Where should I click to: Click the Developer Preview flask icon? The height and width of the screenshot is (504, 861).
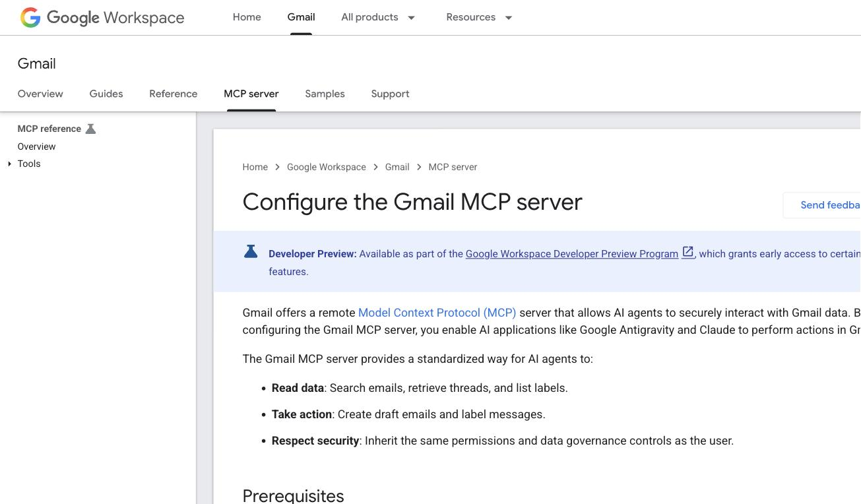point(251,251)
